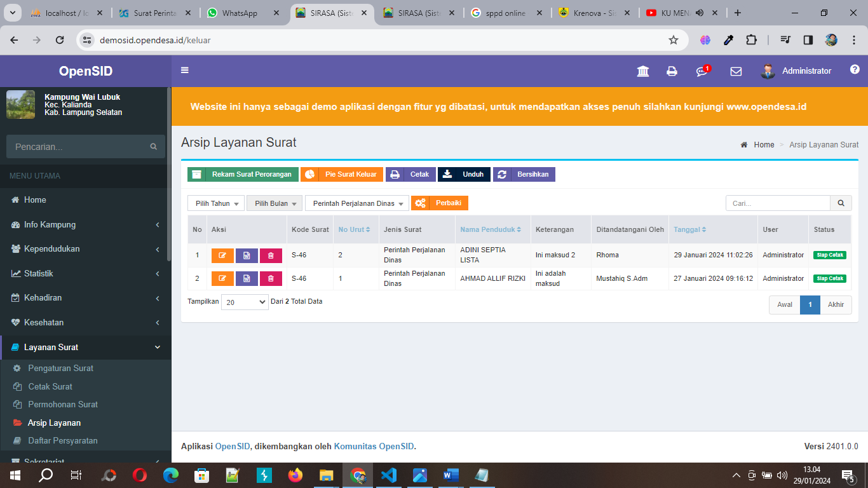Click the disk save icon for row 1
Image resolution: width=868 pixels, height=488 pixels.
247,255
